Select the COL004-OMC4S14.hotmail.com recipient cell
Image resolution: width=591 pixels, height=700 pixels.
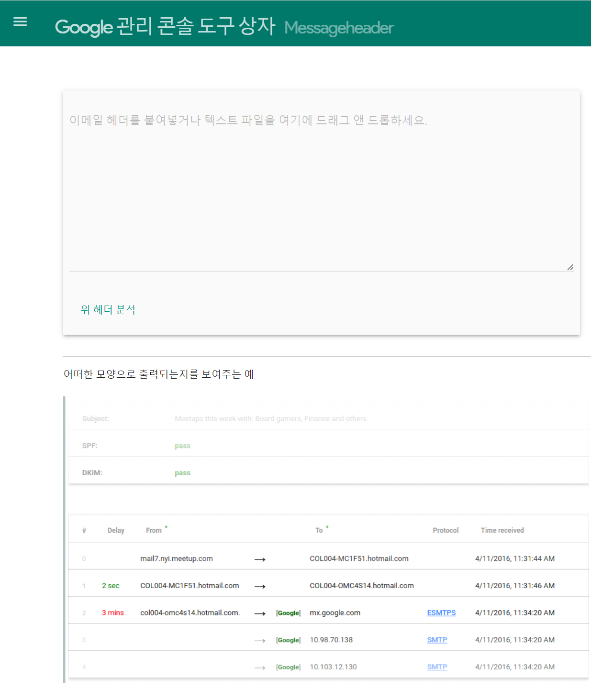pyautogui.click(x=362, y=586)
